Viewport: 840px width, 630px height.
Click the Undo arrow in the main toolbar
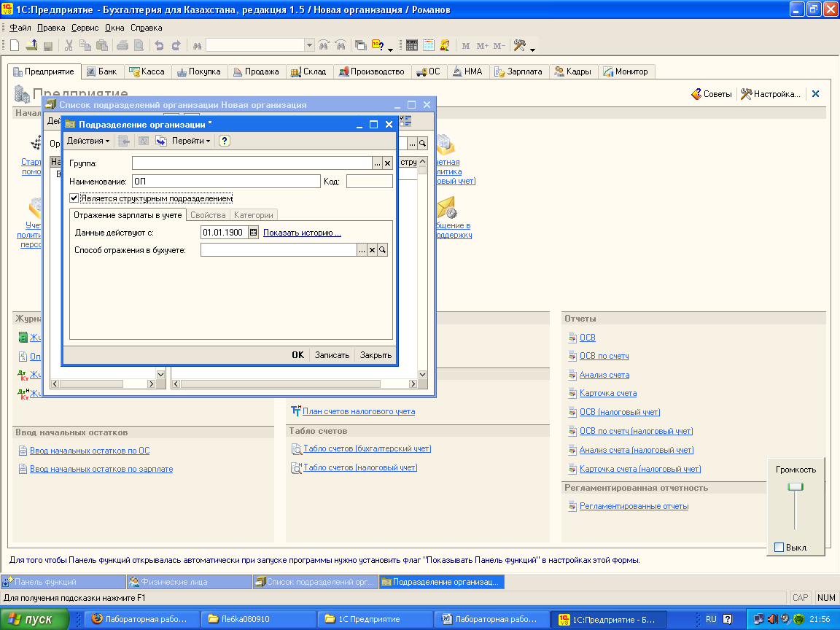click(159, 45)
